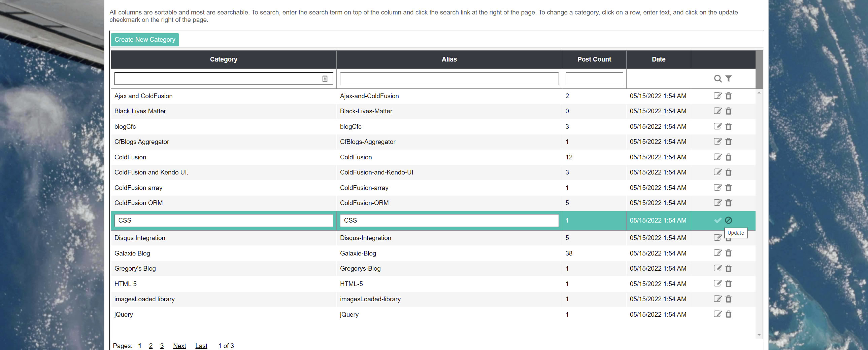Select the Disqus-Integration alias cell
868x350 pixels.
449,238
